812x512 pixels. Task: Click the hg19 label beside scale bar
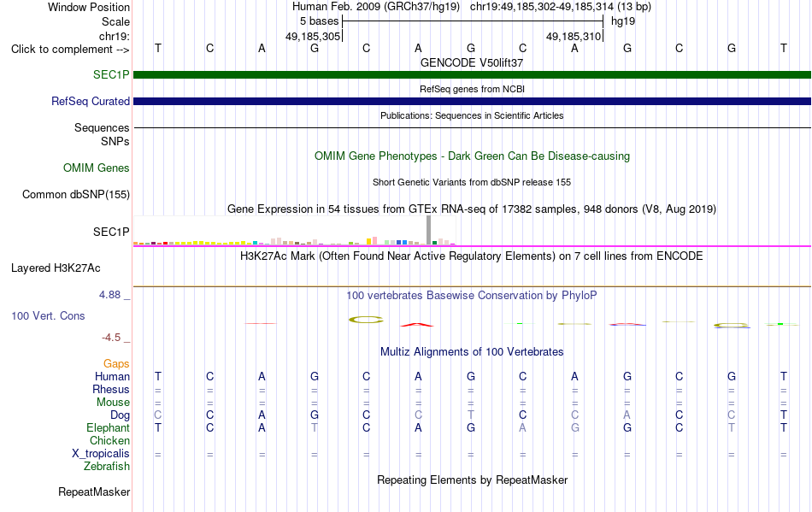tap(623, 21)
